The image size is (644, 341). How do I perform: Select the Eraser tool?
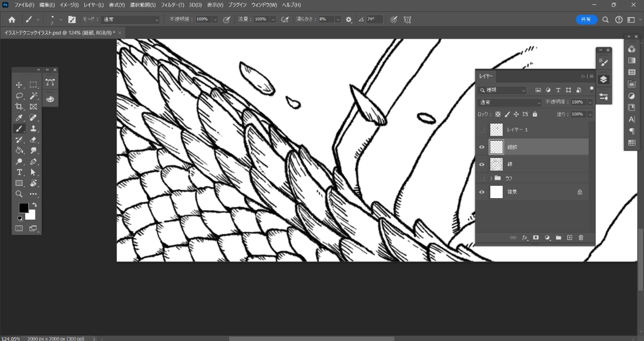click(x=33, y=140)
